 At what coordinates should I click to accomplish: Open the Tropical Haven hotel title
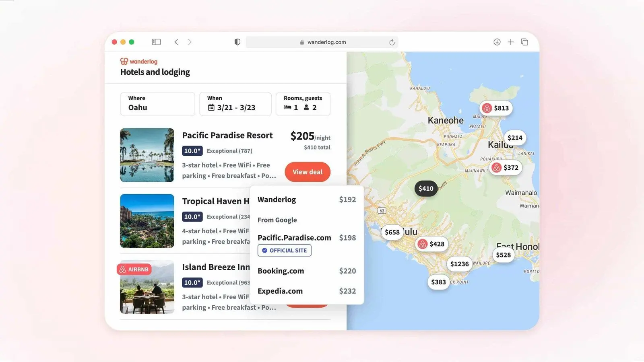pyautogui.click(x=216, y=201)
